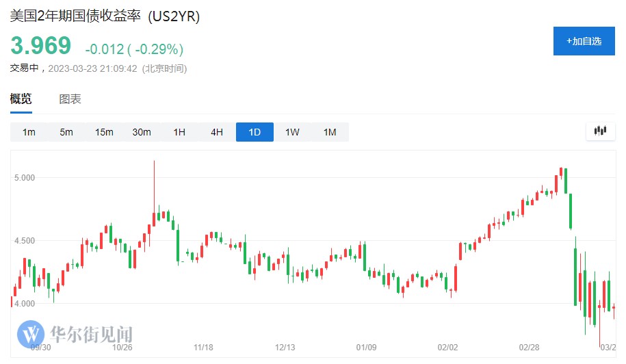626x364 pixels.
Task: Select the 1M monthly timeframe
Action: tap(330, 132)
